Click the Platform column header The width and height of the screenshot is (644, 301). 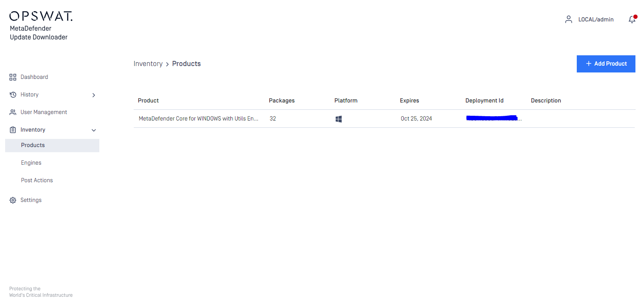(x=346, y=101)
